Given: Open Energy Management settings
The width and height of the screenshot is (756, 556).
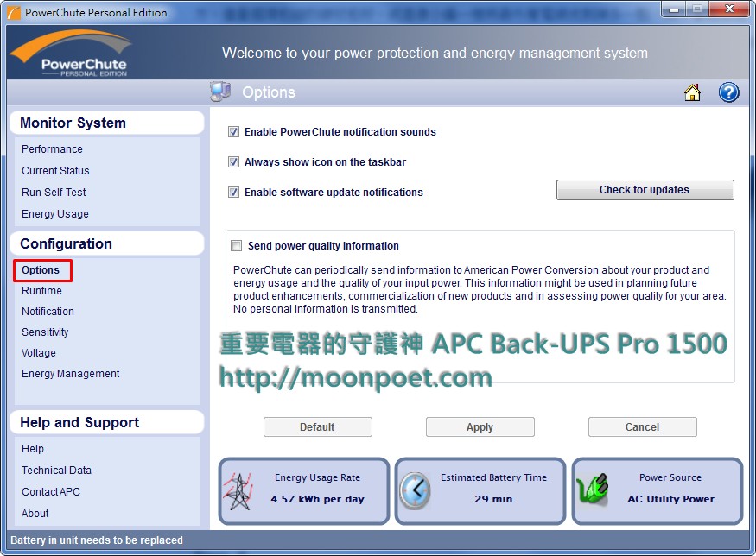Looking at the screenshot, I should [x=70, y=374].
